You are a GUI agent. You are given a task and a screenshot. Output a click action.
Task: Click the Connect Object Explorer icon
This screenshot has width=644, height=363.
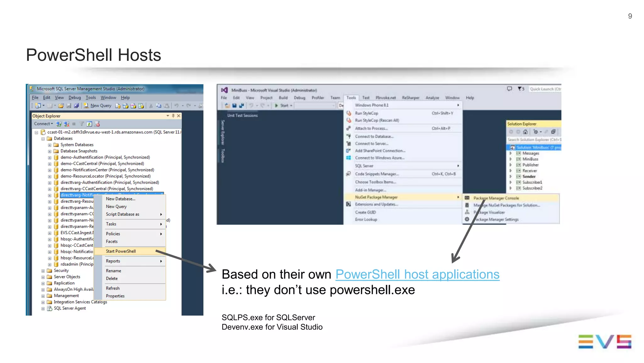59,124
